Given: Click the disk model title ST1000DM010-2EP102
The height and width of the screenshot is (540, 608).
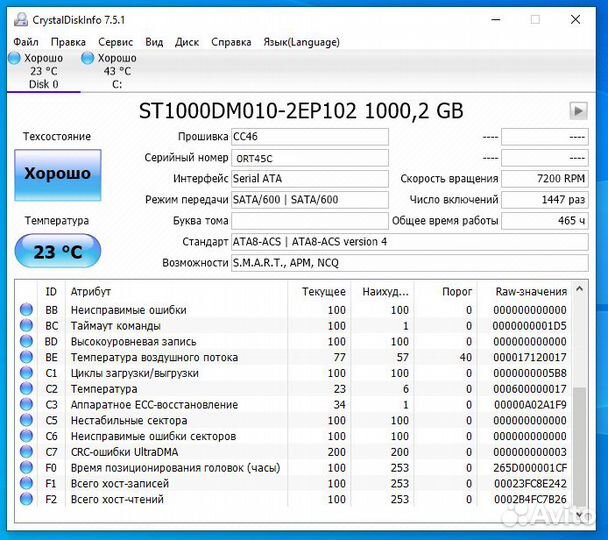Looking at the screenshot, I should [x=247, y=111].
